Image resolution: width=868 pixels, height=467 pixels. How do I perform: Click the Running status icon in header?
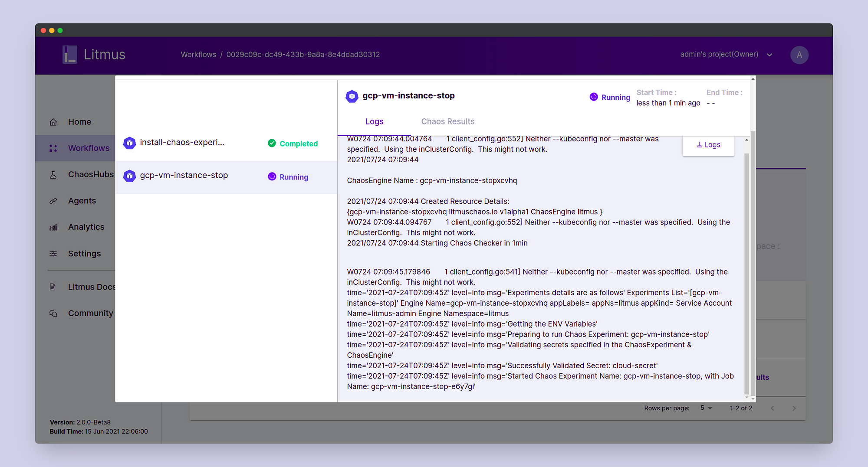[x=594, y=97]
